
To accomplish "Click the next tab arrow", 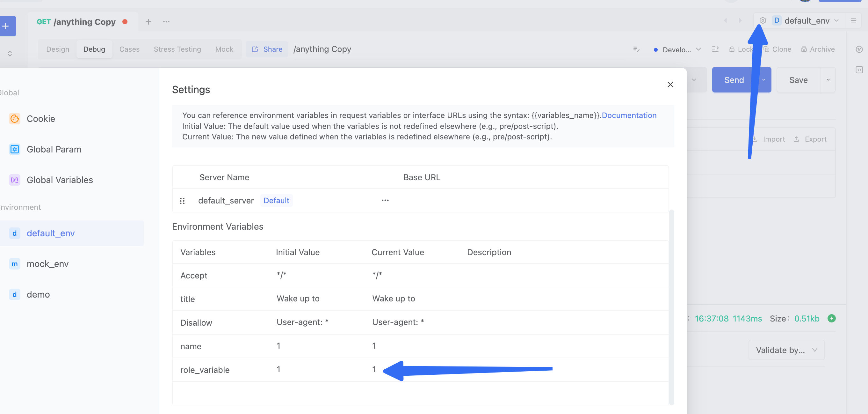I will pyautogui.click(x=740, y=21).
